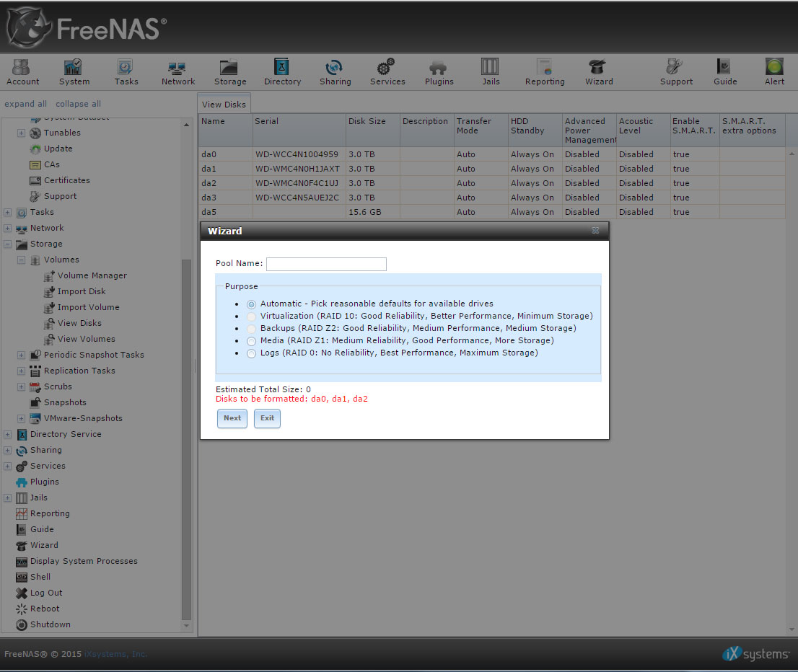798x672 pixels.
Task: Close the Wizard dialog
Action: pos(595,231)
